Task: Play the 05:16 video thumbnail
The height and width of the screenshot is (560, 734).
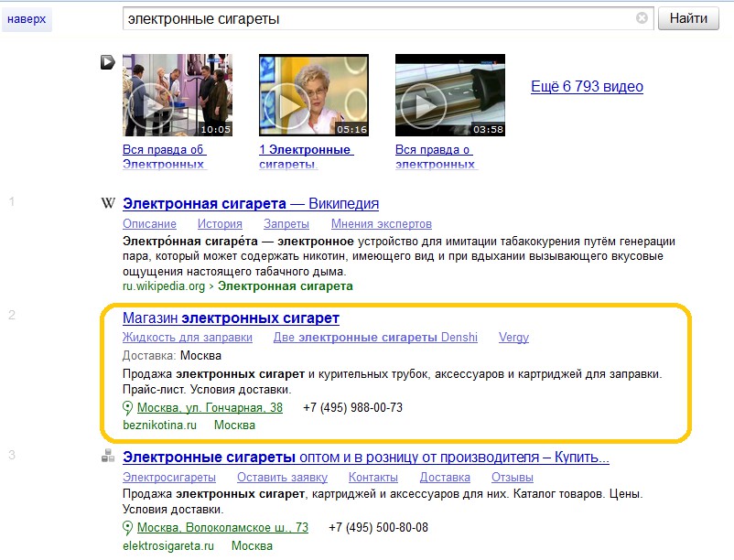Action: click(314, 95)
